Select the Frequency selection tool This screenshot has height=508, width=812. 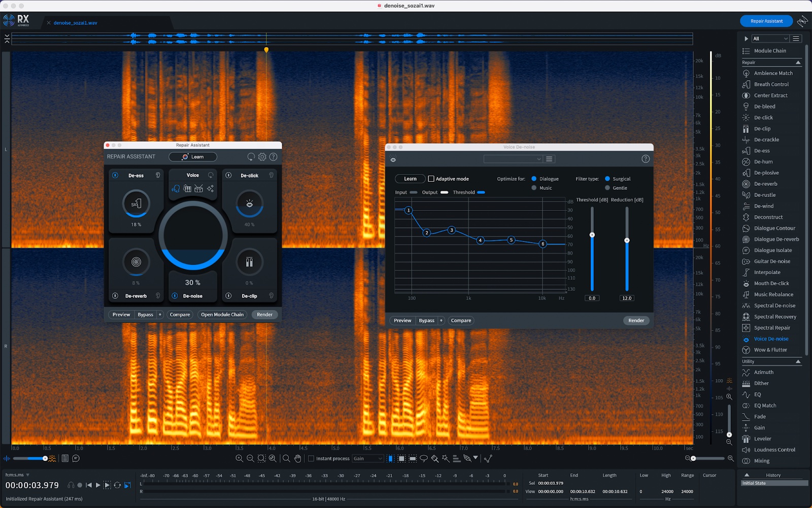pyautogui.click(x=413, y=458)
